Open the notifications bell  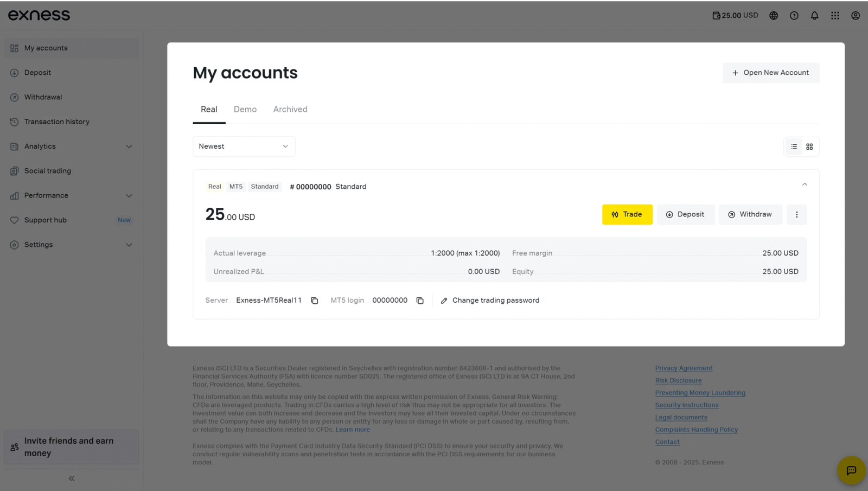[814, 16]
